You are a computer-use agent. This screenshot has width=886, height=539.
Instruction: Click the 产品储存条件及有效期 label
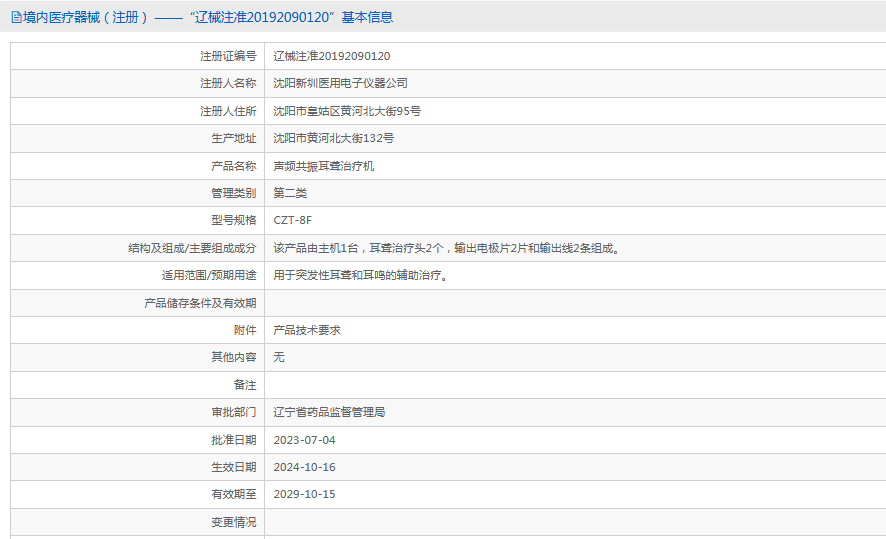click(201, 303)
